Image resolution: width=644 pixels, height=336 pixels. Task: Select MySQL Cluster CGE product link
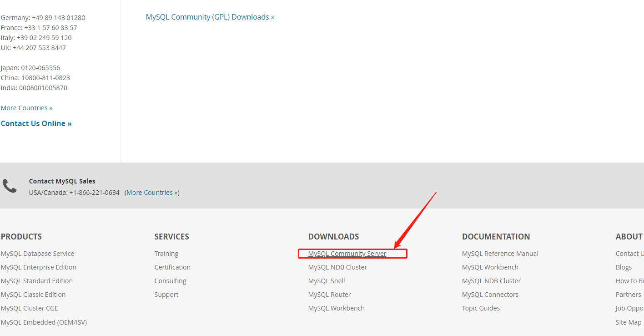(29, 308)
